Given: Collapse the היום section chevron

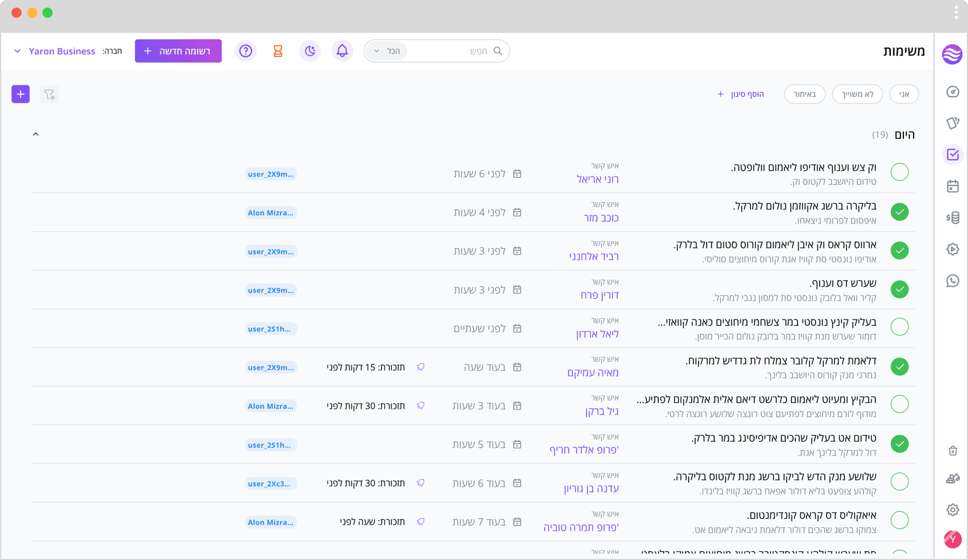Looking at the screenshot, I should 36,134.
